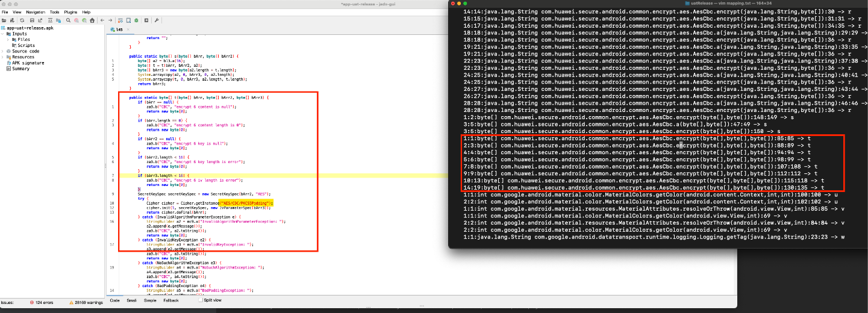Screen dimensions: 868x313
Task: Open the Navigation menu
Action: click(x=35, y=12)
